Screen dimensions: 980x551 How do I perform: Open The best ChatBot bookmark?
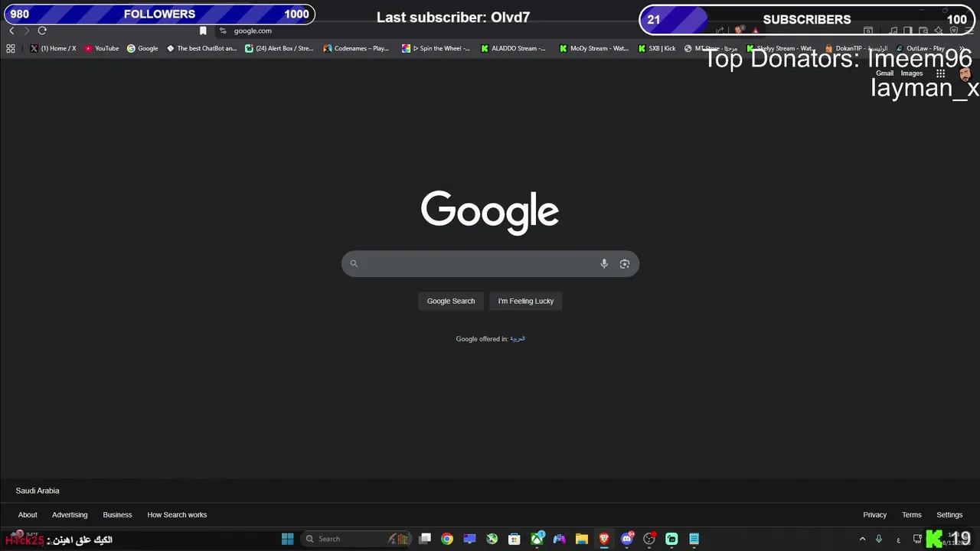202,48
